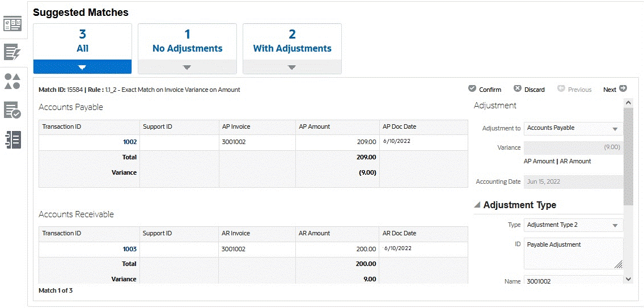Go to the Next match
This screenshot has height=308, width=644.
(615, 90)
